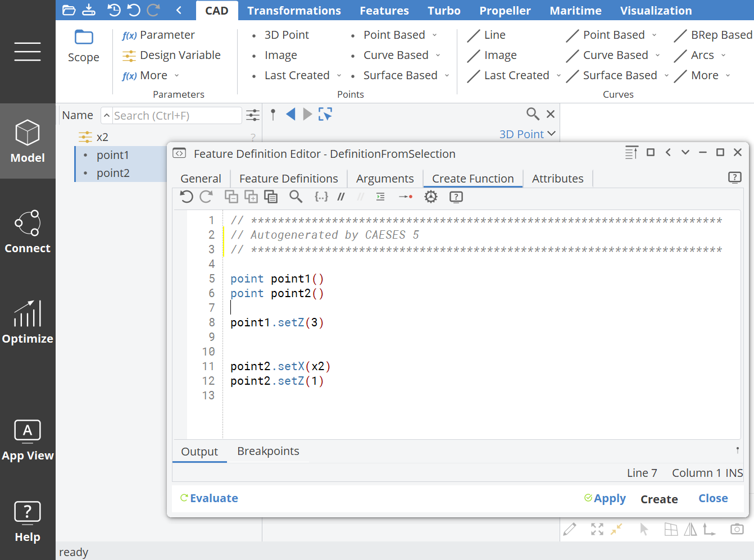
Task: Expand Curves Last Created dropdown
Action: tap(558, 75)
